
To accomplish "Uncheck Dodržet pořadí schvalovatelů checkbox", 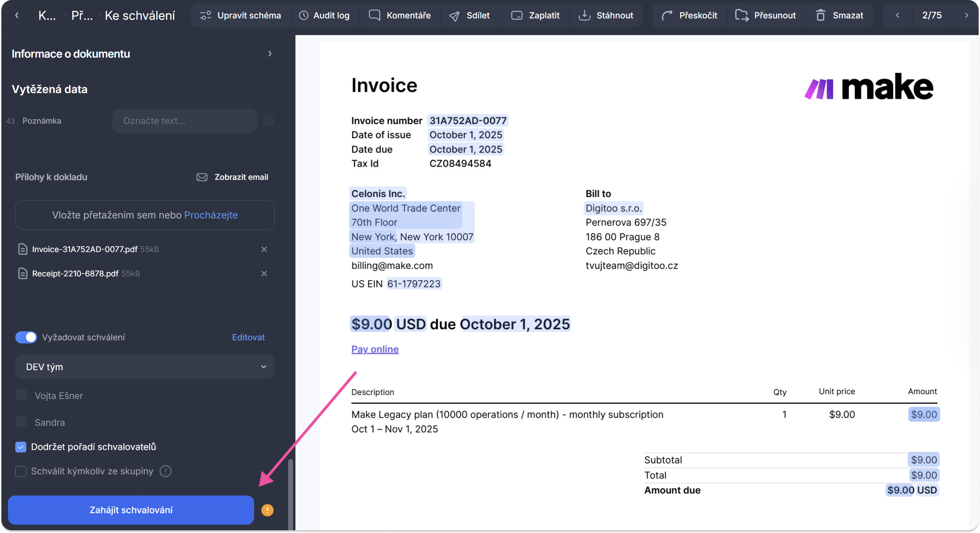I will tap(21, 447).
